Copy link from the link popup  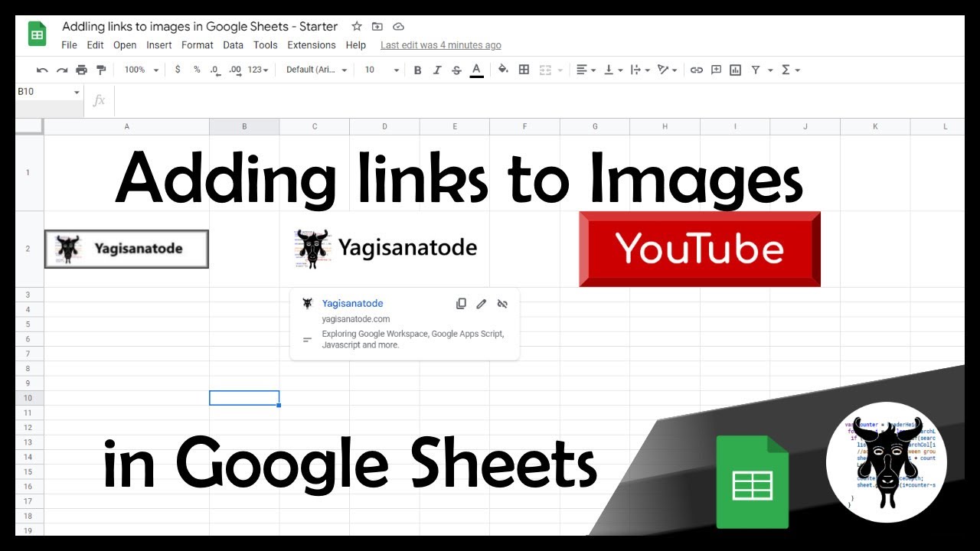click(461, 304)
